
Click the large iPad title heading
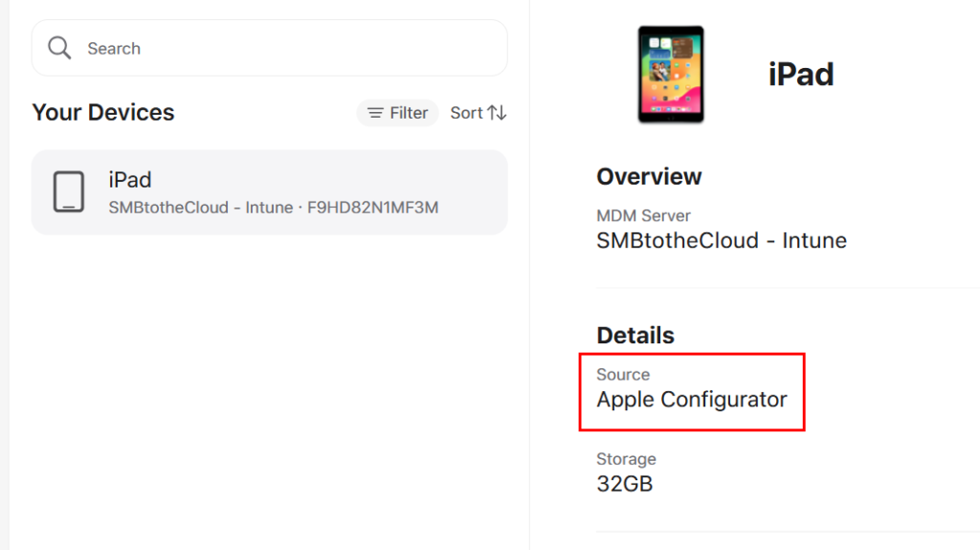click(x=801, y=75)
